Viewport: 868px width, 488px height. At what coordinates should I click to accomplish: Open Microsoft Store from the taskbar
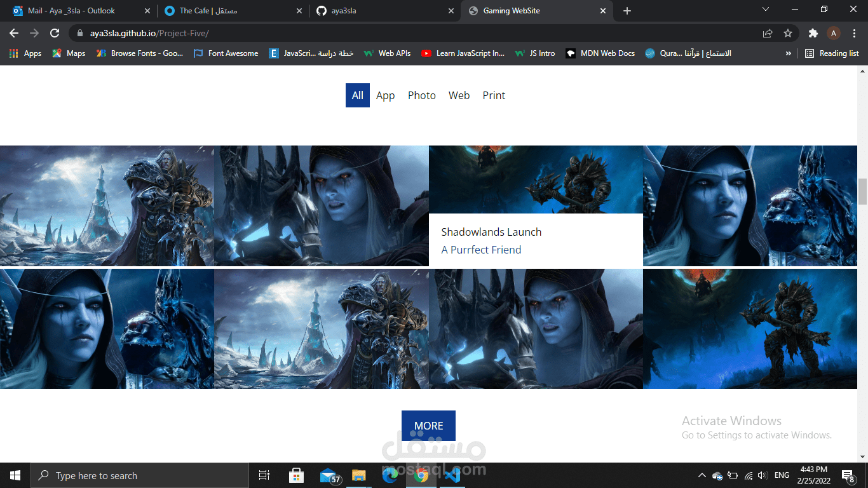coord(296,475)
